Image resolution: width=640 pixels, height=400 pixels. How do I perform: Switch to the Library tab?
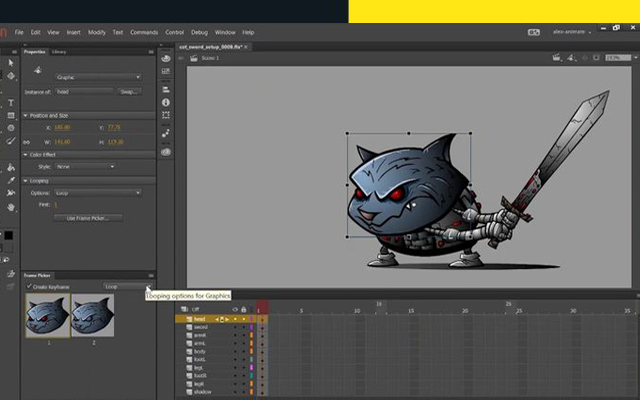click(x=59, y=51)
